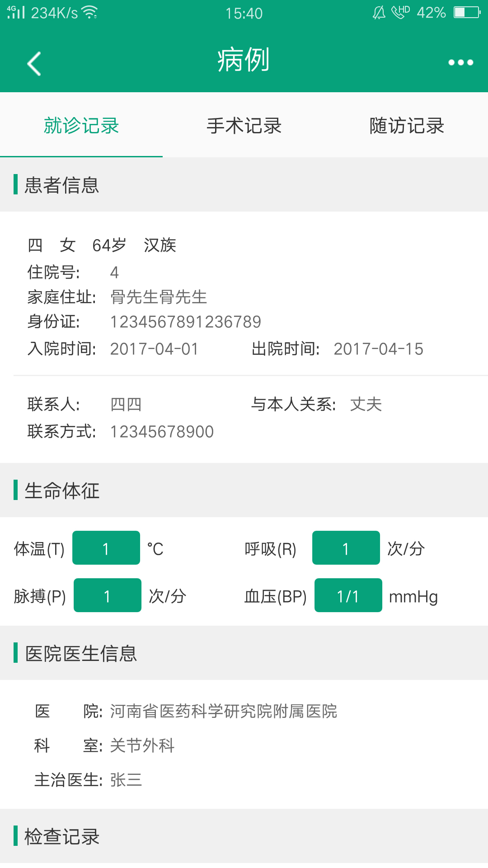Open the 随访记录 tab
Screen dimensions: 488x868
[407, 126]
